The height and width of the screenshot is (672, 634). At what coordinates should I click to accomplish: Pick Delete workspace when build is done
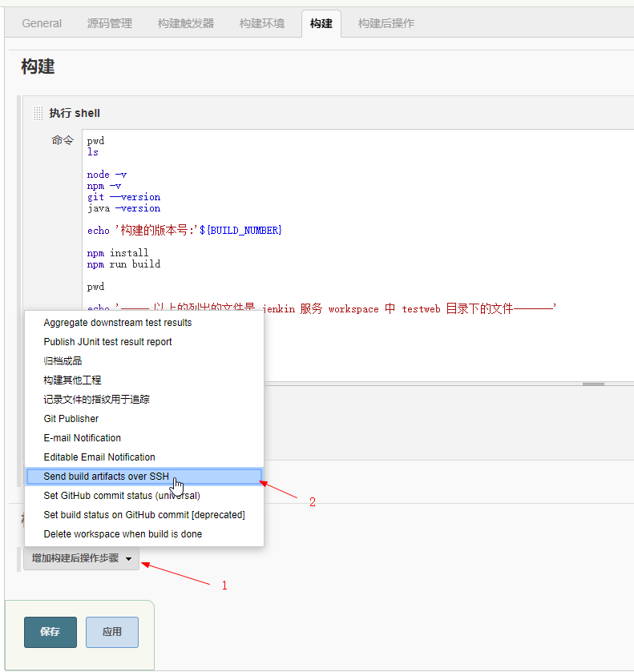tap(144, 534)
